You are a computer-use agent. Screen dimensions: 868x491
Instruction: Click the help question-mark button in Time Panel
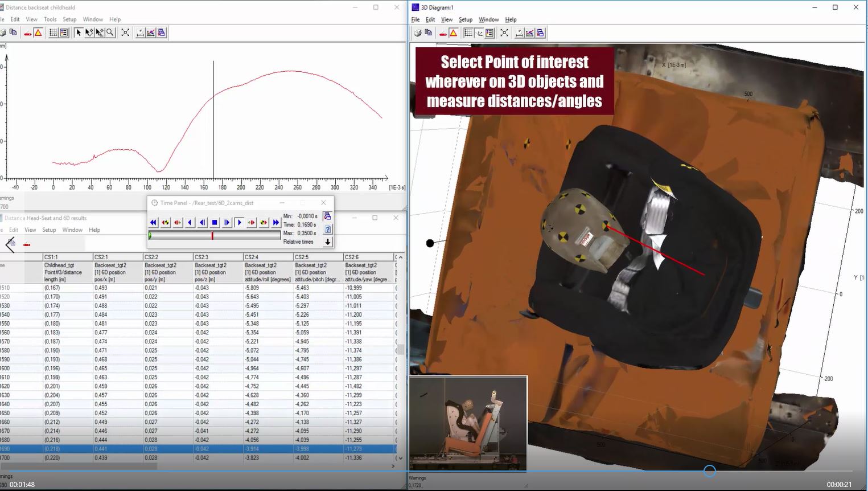coord(327,229)
